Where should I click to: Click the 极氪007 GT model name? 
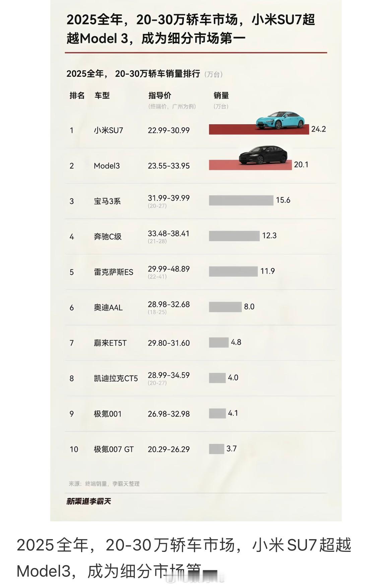(x=114, y=449)
